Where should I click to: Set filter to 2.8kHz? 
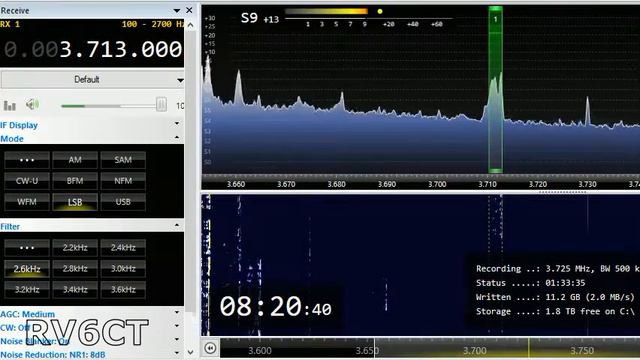(75, 269)
